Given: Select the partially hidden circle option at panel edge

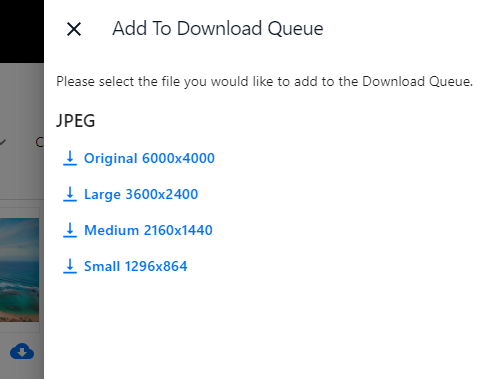Looking at the screenshot, I should click(40, 142).
